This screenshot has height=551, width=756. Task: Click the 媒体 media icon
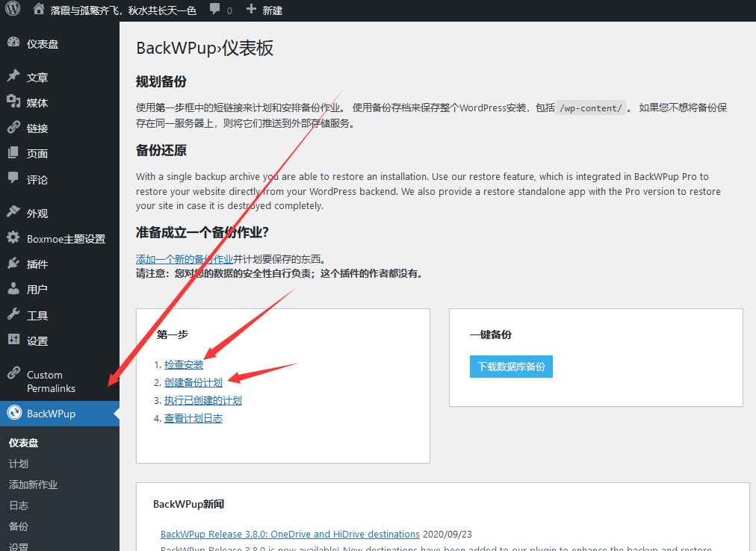click(x=13, y=102)
